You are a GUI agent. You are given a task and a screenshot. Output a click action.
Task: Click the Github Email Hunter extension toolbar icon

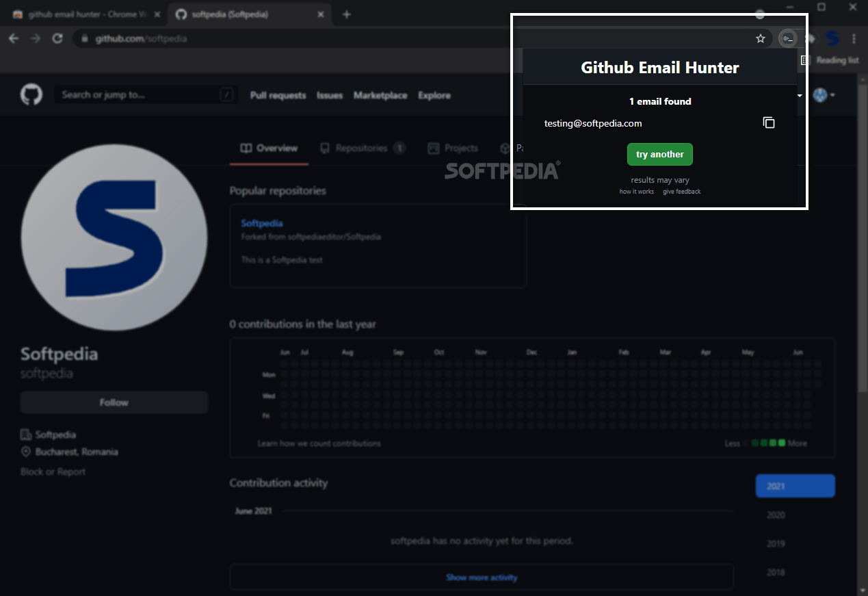(788, 38)
